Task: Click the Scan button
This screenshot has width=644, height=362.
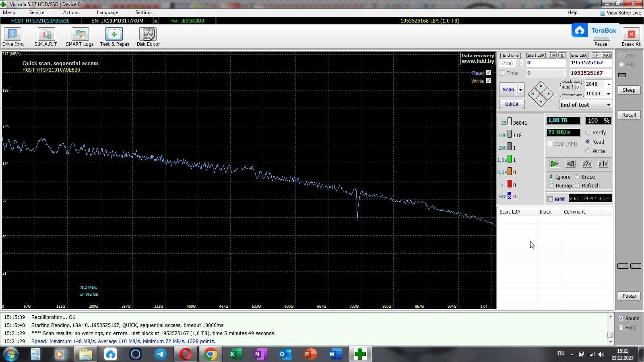Action: tap(508, 90)
